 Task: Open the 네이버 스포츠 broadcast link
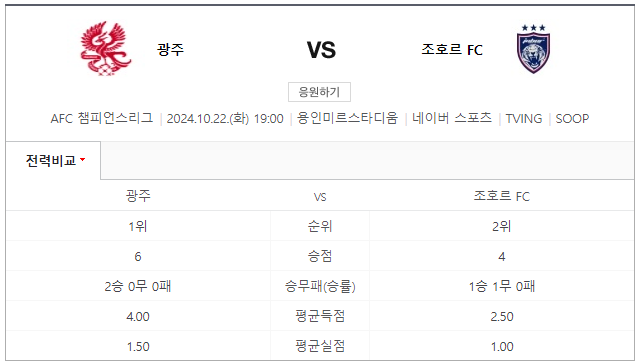(452, 118)
